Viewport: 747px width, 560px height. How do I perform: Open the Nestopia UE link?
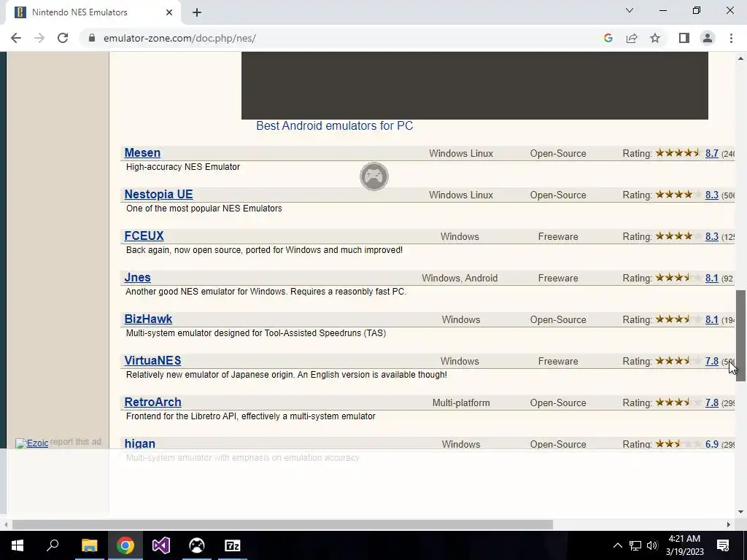(158, 194)
